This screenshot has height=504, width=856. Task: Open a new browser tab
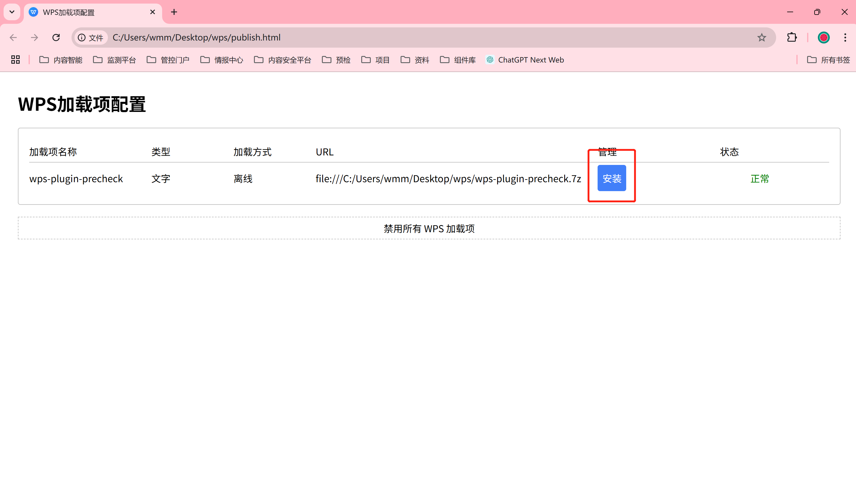[174, 12]
